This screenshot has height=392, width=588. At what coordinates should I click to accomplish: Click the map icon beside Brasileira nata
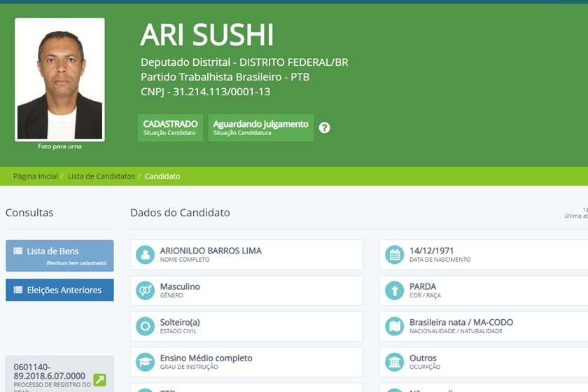pyautogui.click(x=395, y=326)
